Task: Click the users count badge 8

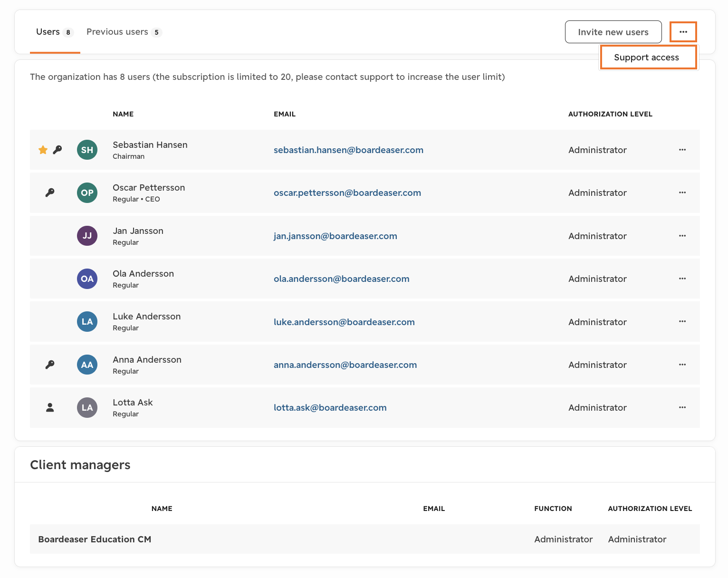Action: [68, 32]
